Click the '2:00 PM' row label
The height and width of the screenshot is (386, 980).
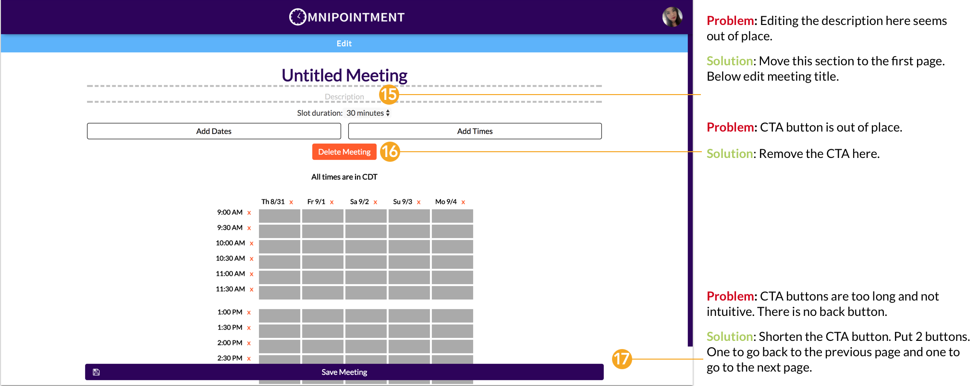pos(230,343)
